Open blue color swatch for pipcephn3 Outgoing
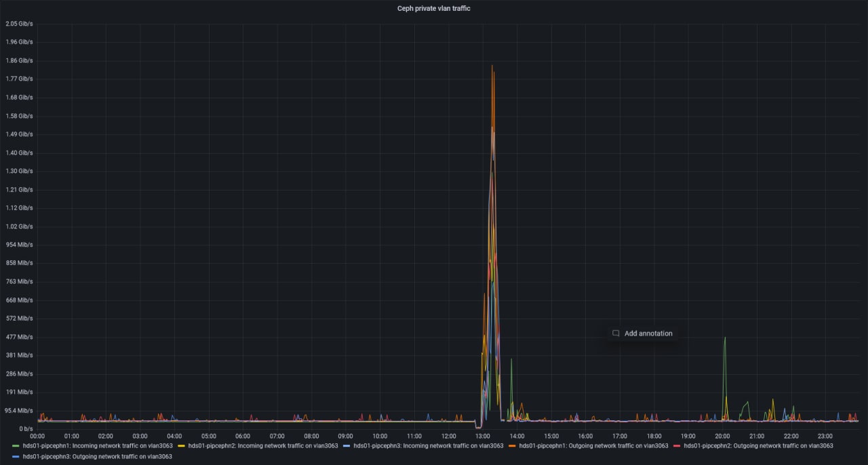Viewport: 868px width, 465px height. coord(16,457)
